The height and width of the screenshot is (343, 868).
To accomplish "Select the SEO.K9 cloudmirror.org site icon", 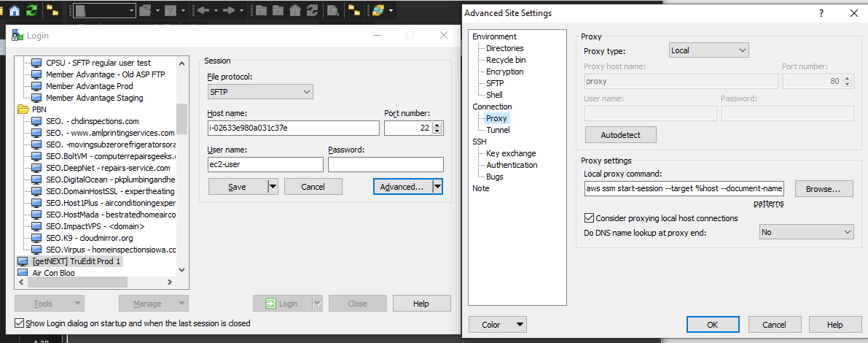I will (x=36, y=238).
